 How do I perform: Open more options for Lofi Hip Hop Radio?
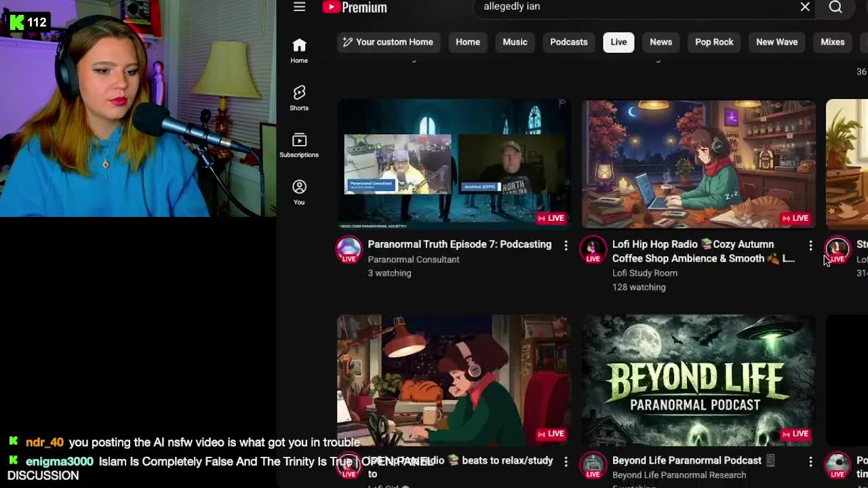coord(810,245)
